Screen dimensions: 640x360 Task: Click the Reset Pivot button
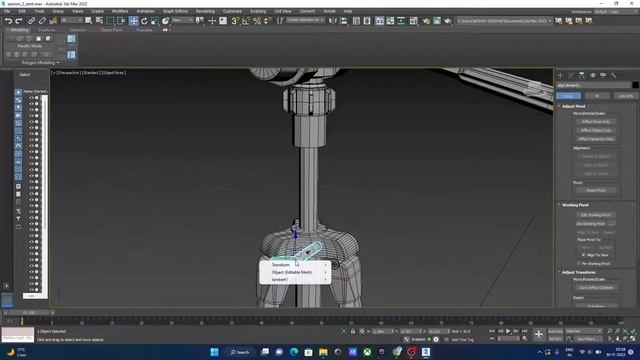(596, 190)
